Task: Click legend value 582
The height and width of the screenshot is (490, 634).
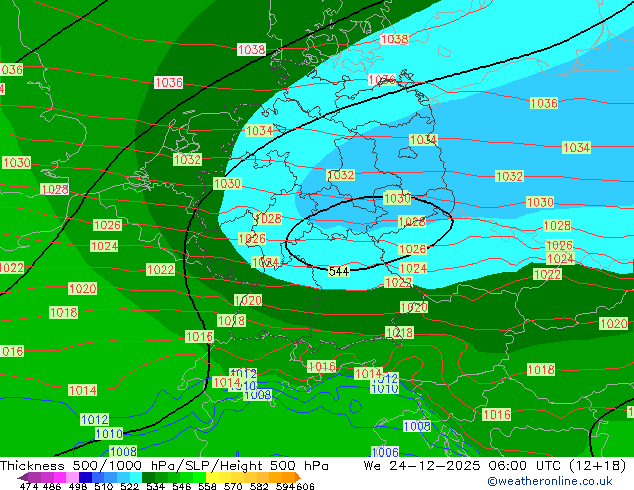Action: [x=259, y=486]
